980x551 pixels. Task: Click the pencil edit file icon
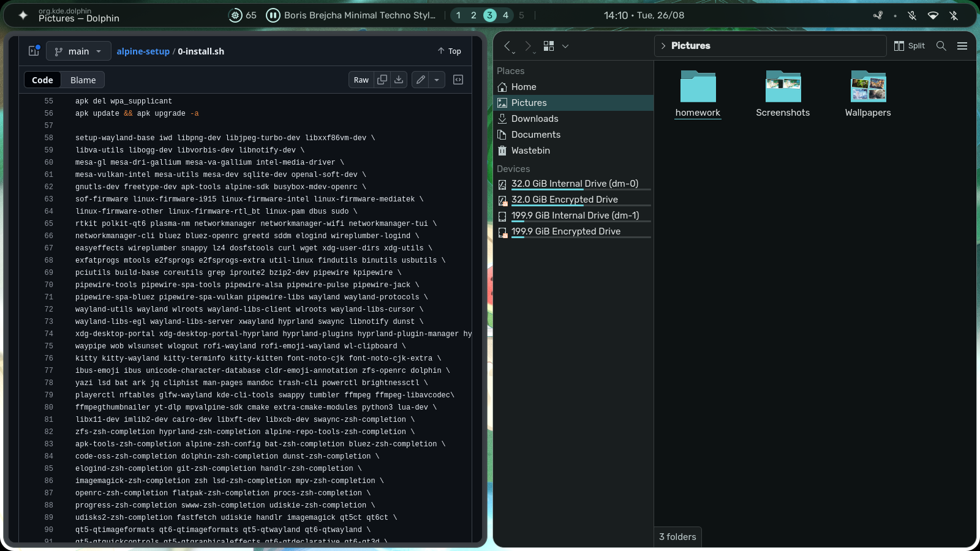[x=420, y=80]
